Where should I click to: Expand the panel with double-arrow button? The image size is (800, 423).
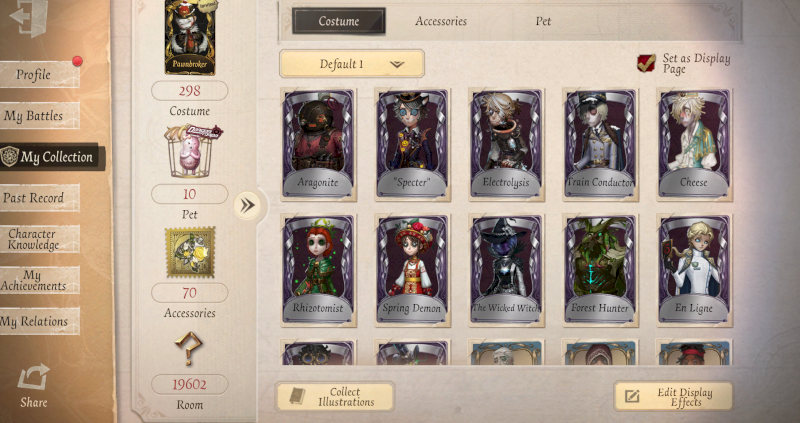[247, 205]
